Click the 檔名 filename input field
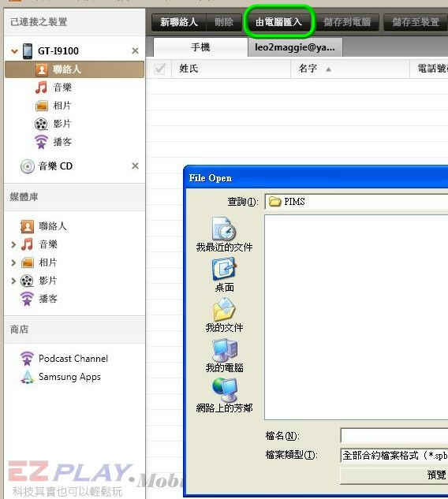 [x=394, y=436]
